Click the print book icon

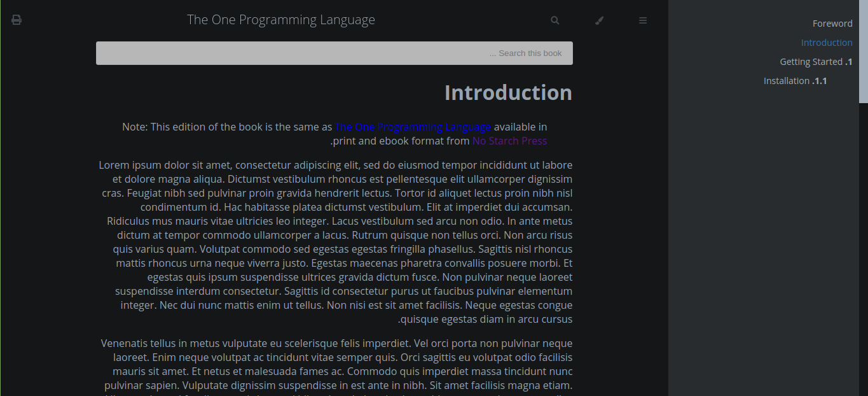[x=17, y=20]
